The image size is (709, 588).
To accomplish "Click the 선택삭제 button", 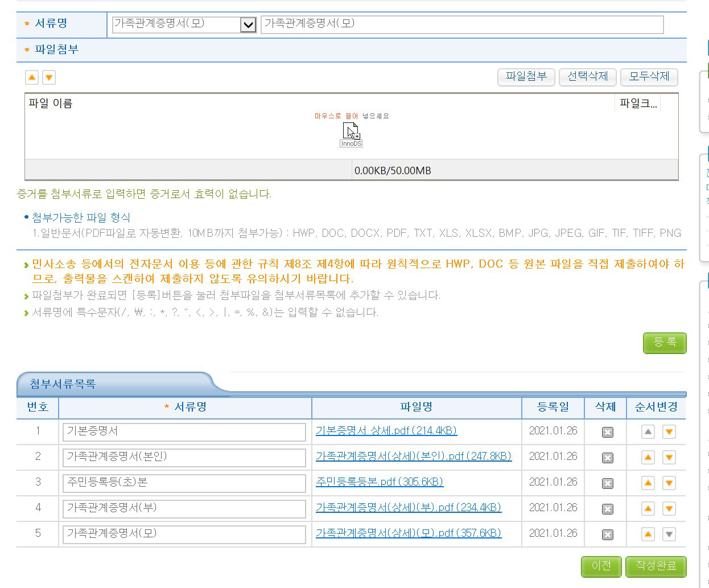I will 588,77.
